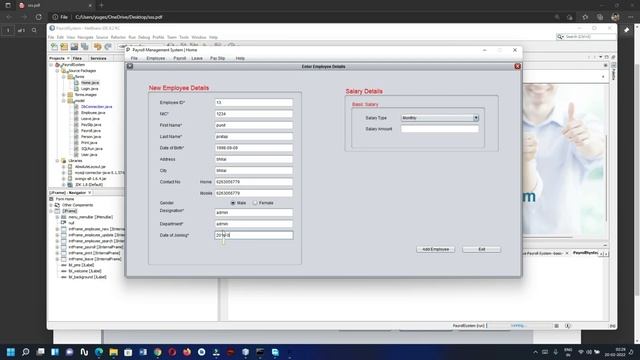This screenshot has height=360, width=640.
Task: Click the Designation input field
Action: pos(253,212)
